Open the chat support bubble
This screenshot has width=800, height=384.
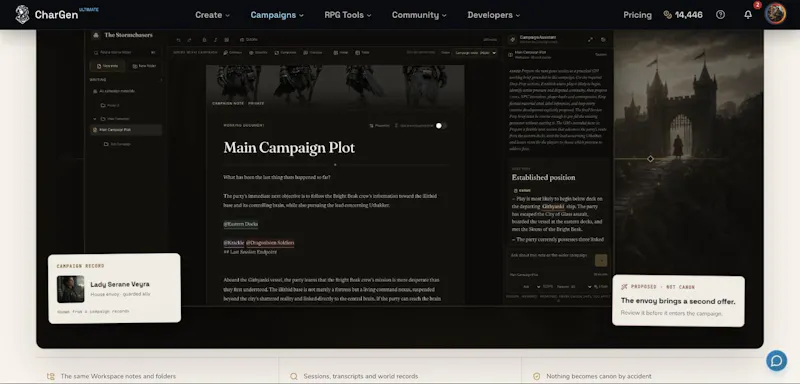coord(777,361)
